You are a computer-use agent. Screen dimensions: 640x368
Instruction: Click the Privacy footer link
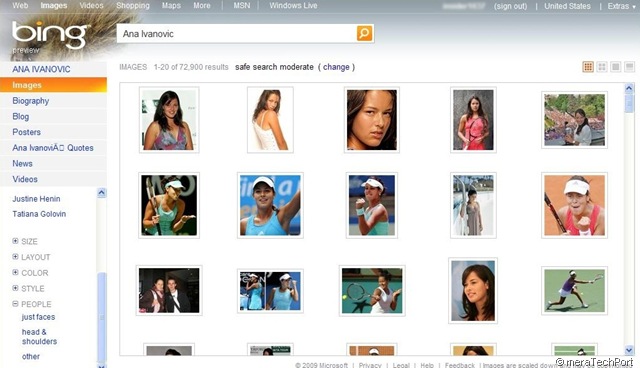point(370,365)
